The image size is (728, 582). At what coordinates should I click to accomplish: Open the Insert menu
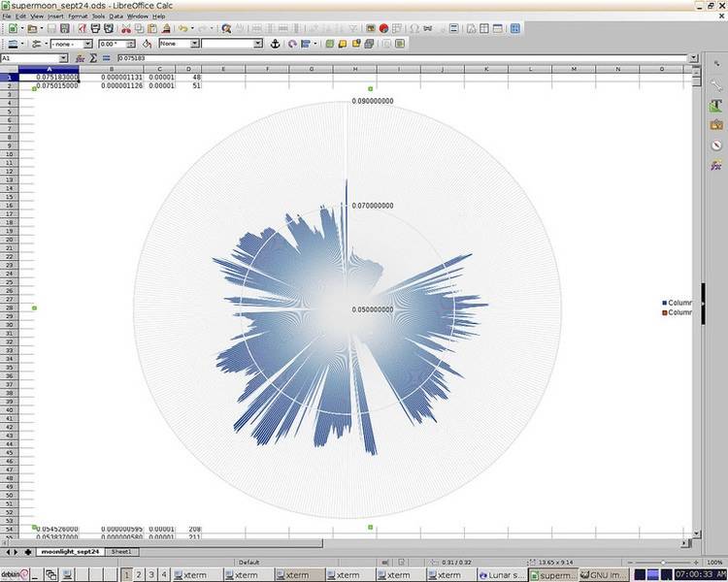pos(55,16)
